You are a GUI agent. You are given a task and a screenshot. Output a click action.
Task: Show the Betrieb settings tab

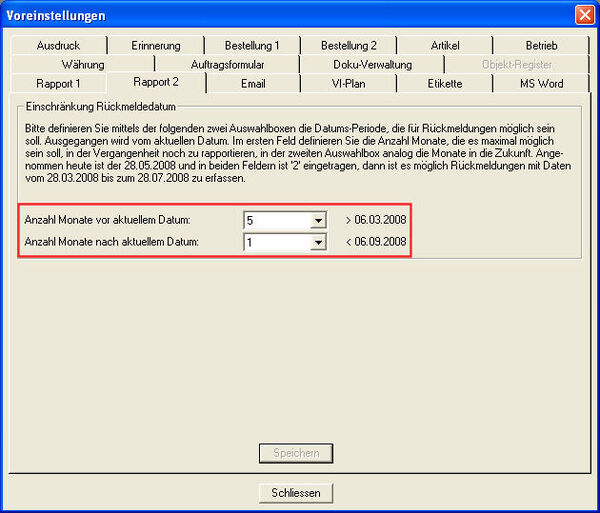[x=541, y=45]
